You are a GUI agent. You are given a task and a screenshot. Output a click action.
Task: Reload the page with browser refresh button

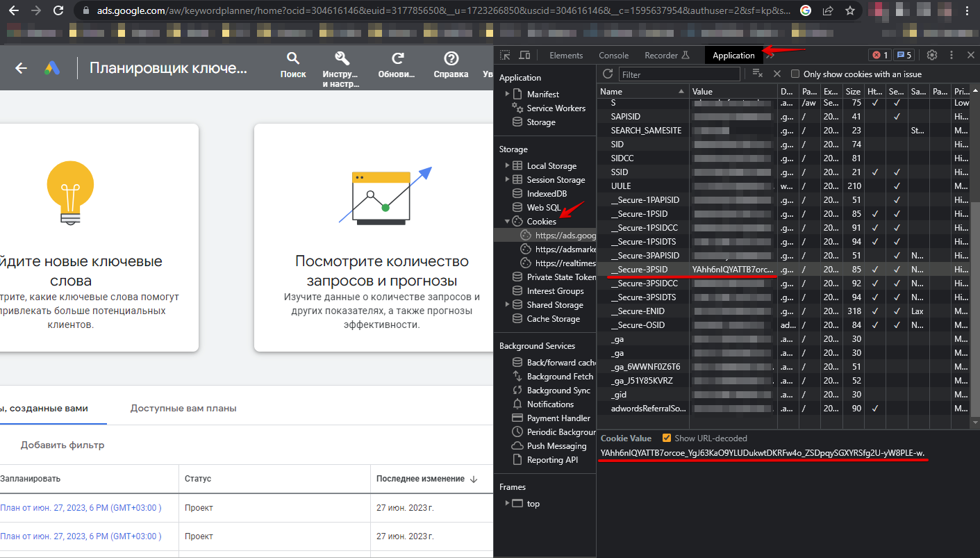coord(58,10)
